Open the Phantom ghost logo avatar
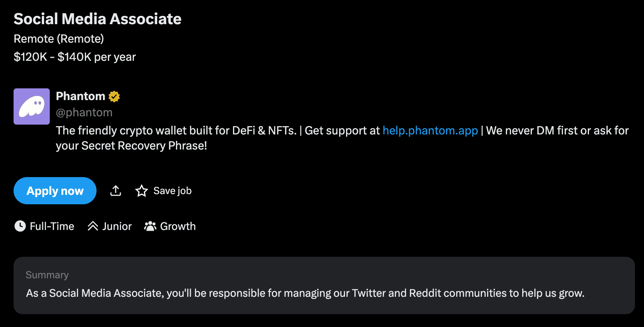The height and width of the screenshot is (327, 644). [x=32, y=106]
